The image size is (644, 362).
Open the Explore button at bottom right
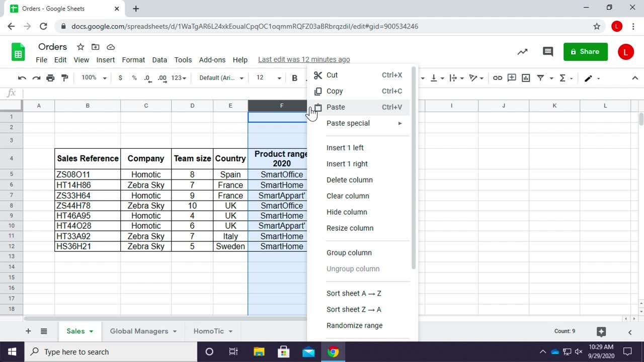point(601,331)
